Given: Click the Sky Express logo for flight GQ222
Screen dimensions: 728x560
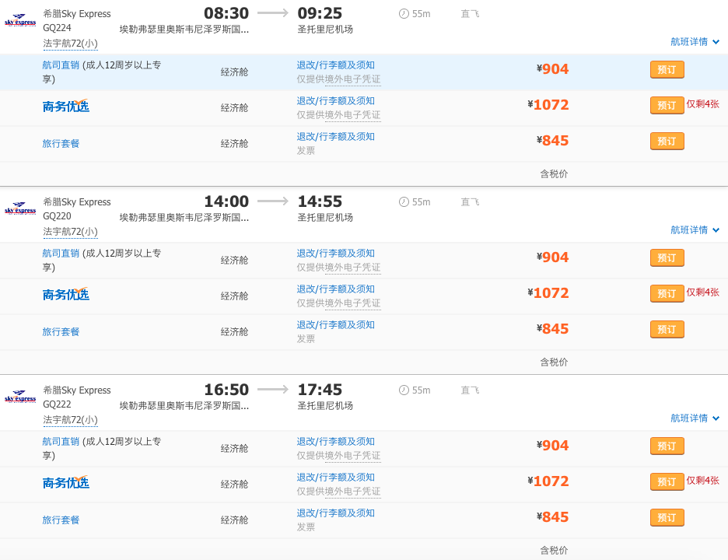Looking at the screenshot, I should tap(20, 397).
